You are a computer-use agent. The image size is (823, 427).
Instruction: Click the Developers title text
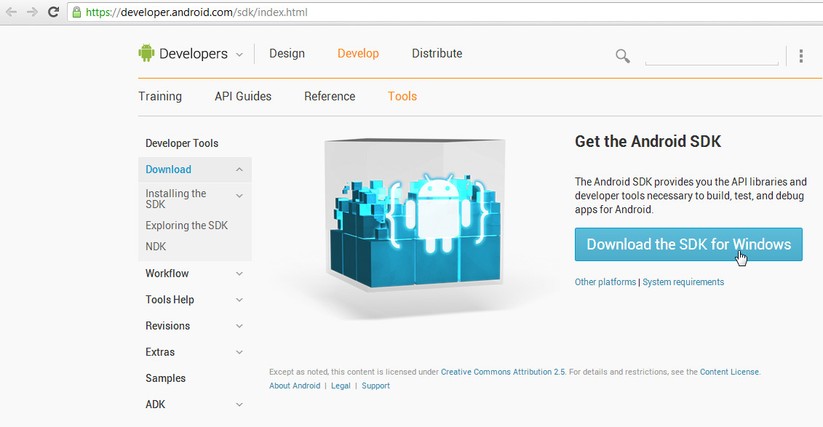click(193, 54)
